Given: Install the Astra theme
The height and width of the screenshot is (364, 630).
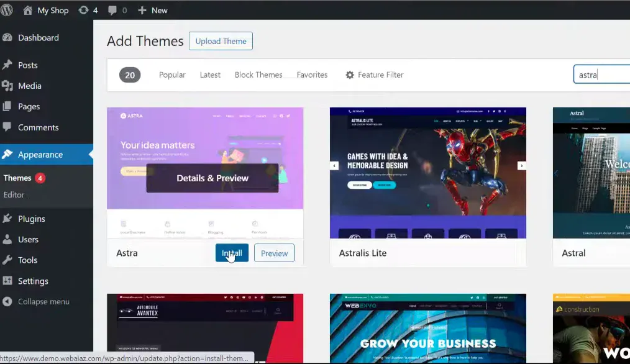Looking at the screenshot, I should point(232,253).
